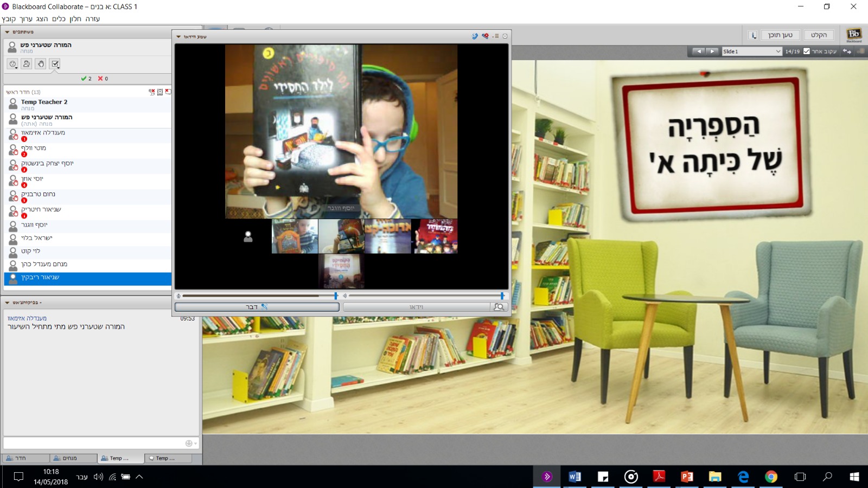Screen dimensions: 868x488
Task: Adjust the speaker volume slider
Action: point(502,296)
